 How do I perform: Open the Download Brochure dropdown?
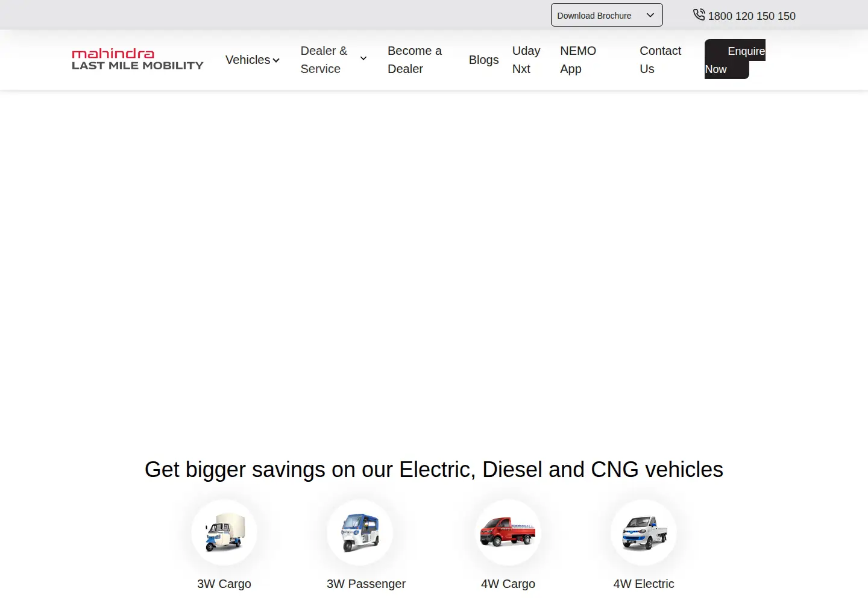[x=606, y=15]
